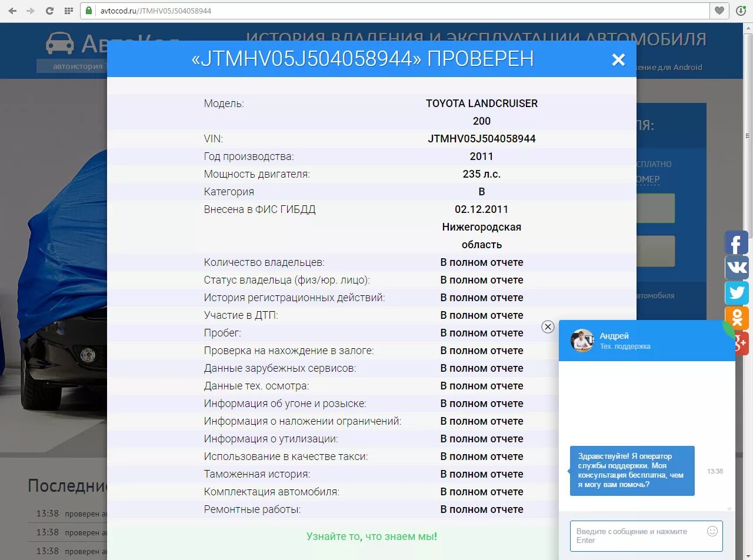Image resolution: width=753 pixels, height=560 pixels.
Task: Click 'Статус владельца (физ/юр. лицо)' label
Action: click(287, 280)
